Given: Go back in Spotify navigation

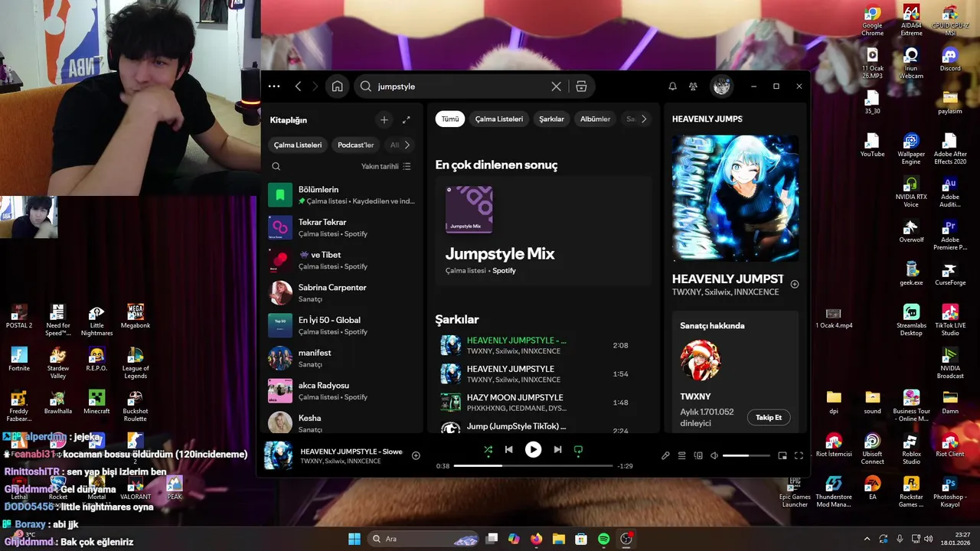Looking at the screenshot, I should [298, 86].
